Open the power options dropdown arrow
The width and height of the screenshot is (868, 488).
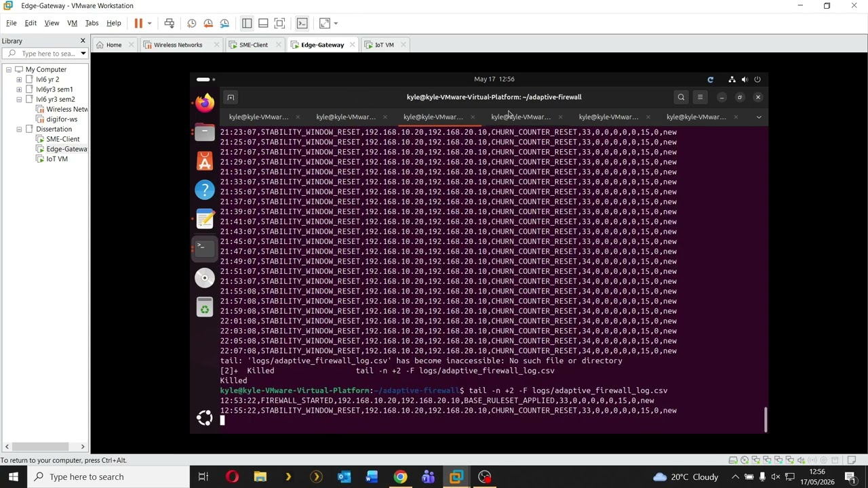coord(149,23)
